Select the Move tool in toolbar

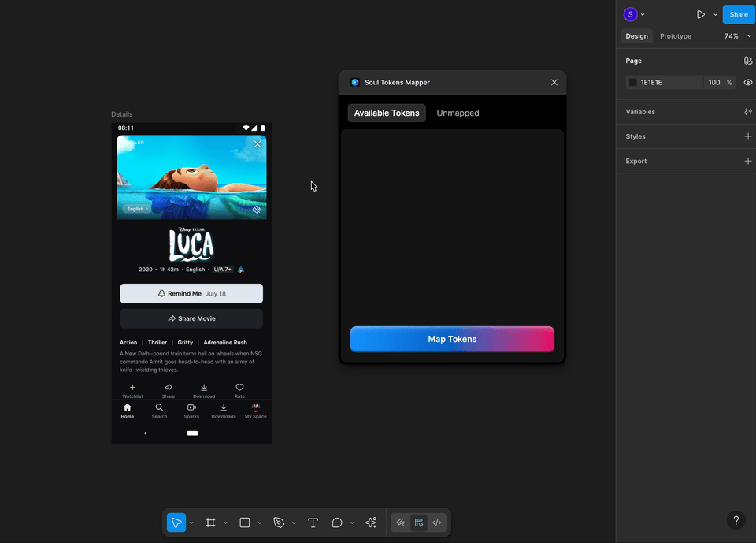(176, 523)
